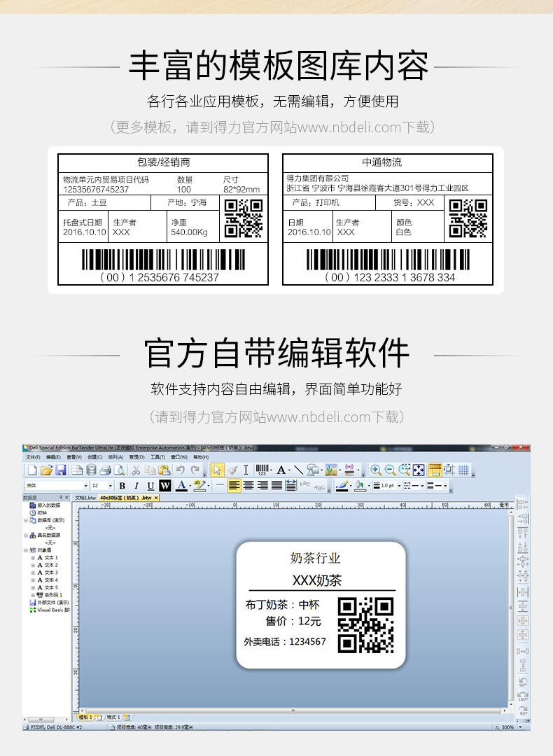Switch to 模板 1 bottom tab
The width and height of the screenshot is (553, 756).
[x=85, y=717]
